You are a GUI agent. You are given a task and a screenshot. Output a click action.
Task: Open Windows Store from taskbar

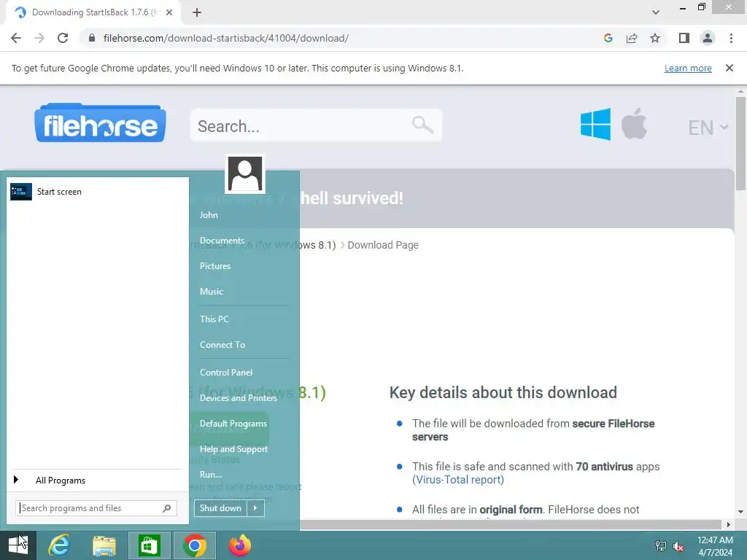pyautogui.click(x=149, y=545)
